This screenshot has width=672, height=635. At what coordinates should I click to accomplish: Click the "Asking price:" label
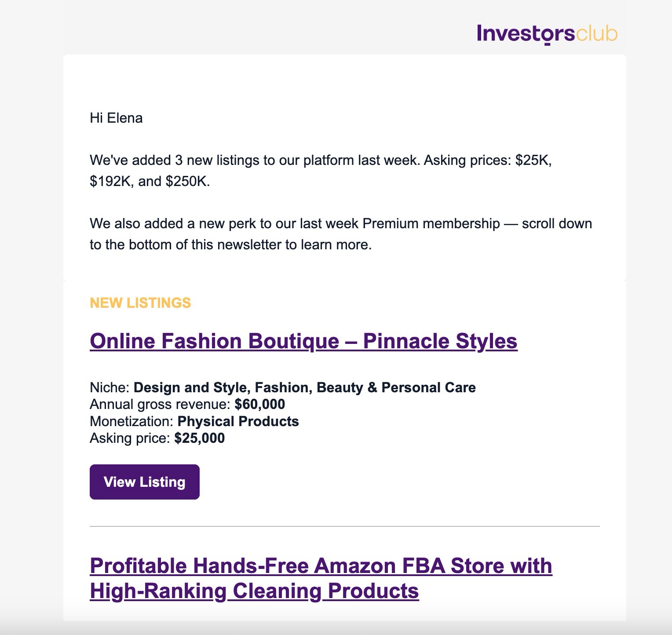[130, 438]
